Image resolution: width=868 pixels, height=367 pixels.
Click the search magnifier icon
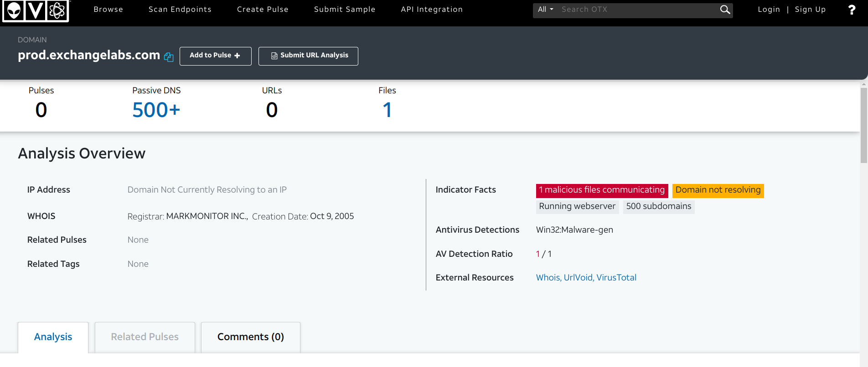pyautogui.click(x=725, y=10)
